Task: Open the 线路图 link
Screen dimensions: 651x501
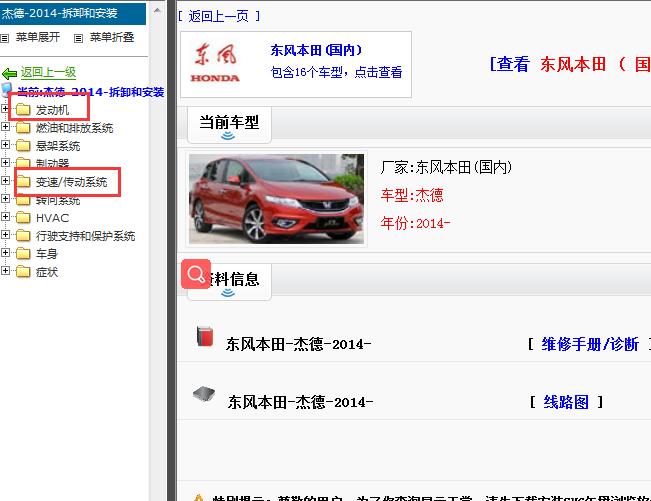Action: click(x=566, y=402)
